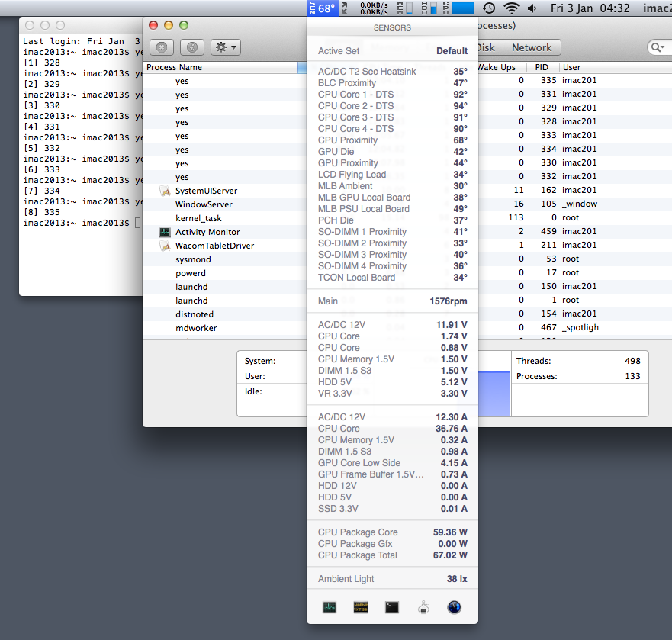Click the CPU Core 36.76 A current row

point(392,429)
